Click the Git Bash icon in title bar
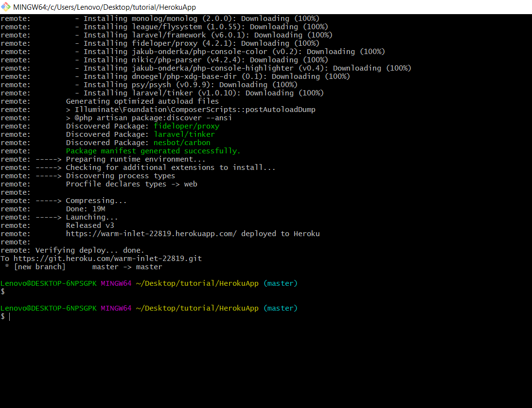Screen dimensions: 532x408 coord(6,7)
